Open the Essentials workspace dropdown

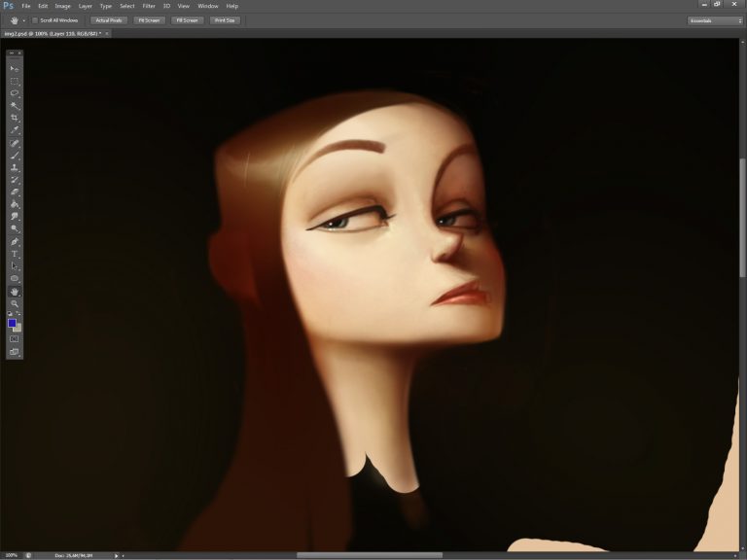tap(713, 19)
